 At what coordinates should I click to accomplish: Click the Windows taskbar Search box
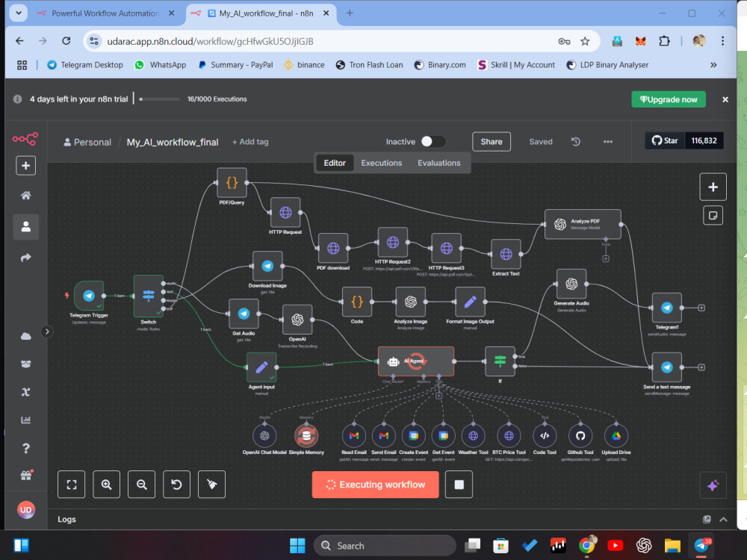point(385,546)
